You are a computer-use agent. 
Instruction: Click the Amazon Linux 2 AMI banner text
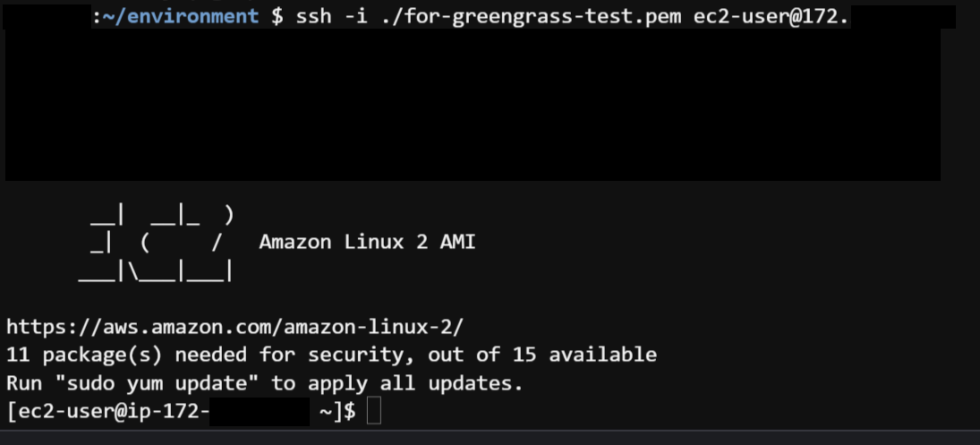(368, 241)
